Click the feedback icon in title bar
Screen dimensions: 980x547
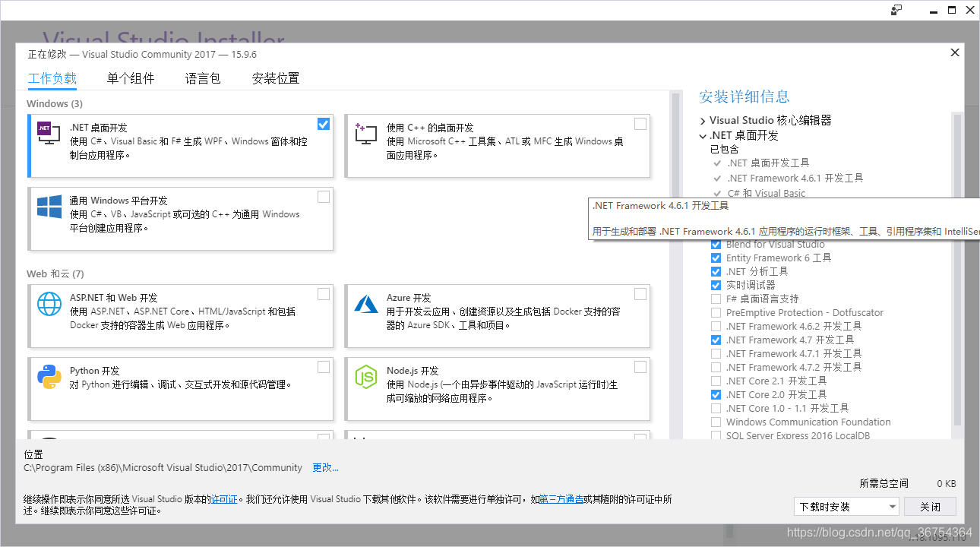[x=896, y=10]
